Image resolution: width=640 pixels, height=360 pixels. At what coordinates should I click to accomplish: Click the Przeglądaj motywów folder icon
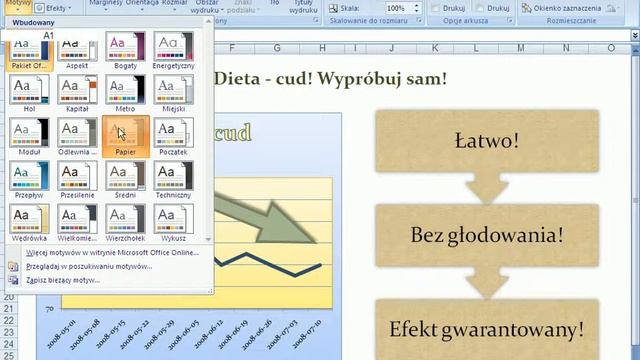13,267
